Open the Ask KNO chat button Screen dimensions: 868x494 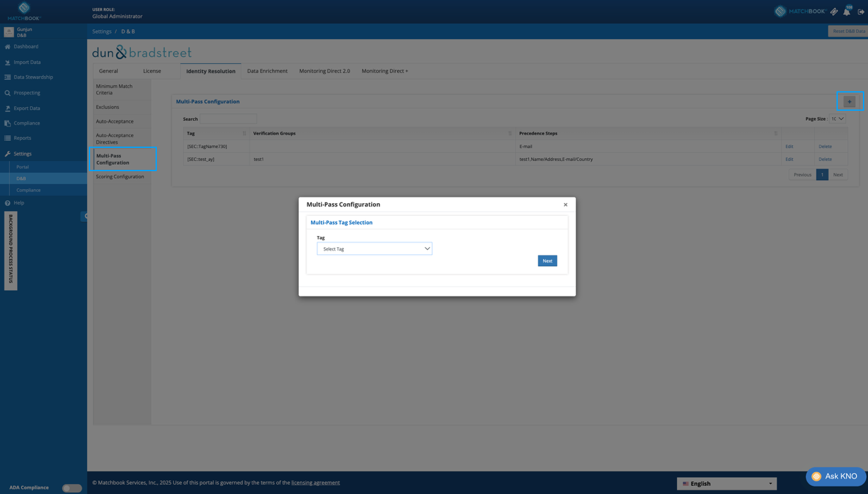point(836,476)
